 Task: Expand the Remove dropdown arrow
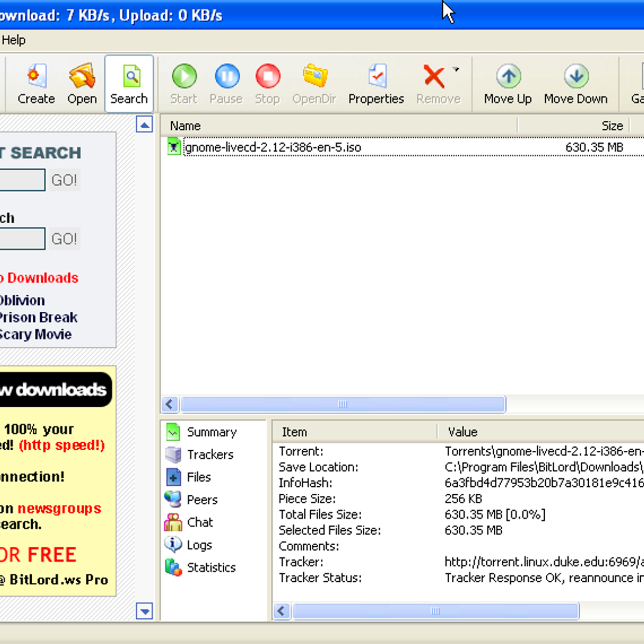tap(456, 69)
